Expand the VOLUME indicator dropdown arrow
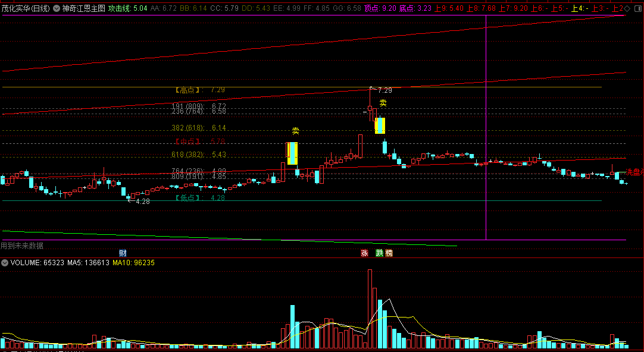Image resolution: width=644 pixels, height=352 pixels. [x=5, y=263]
